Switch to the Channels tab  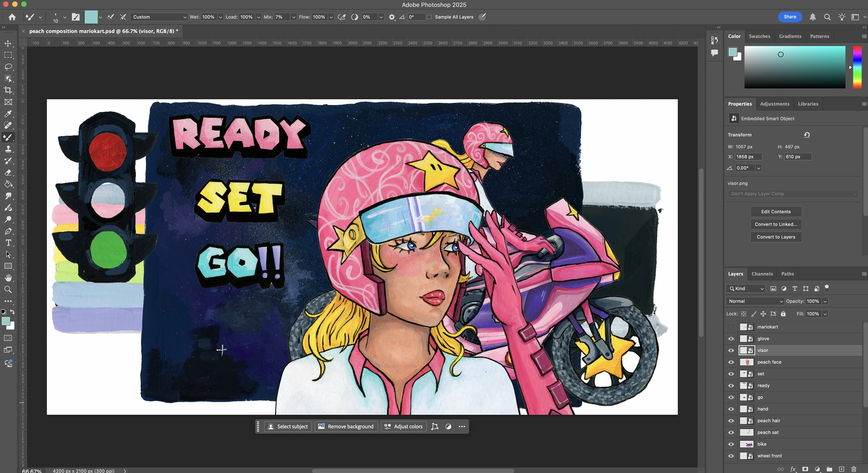pyautogui.click(x=762, y=274)
